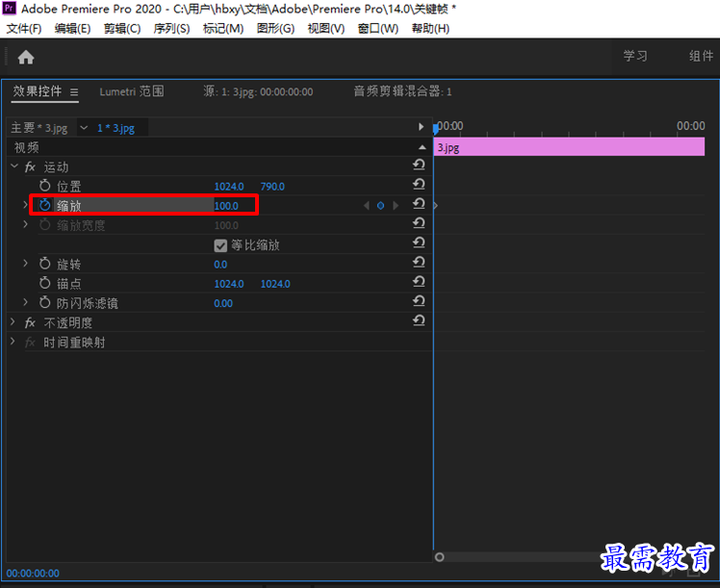Reset the 等比缩放 setting
Image resolution: width=720 pixels, height=588 pixels.
[419, 243]
